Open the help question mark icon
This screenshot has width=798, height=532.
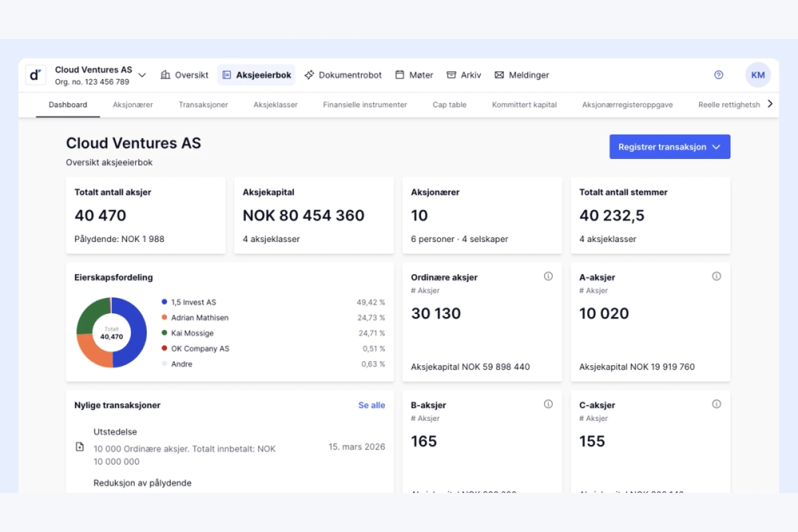tap(719, 75)
